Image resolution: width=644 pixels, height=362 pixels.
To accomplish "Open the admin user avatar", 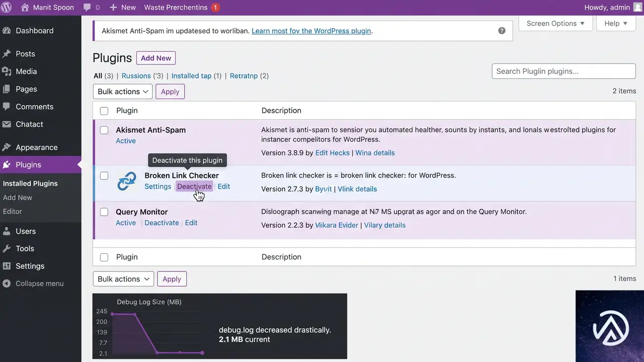I will coord(637,8).
